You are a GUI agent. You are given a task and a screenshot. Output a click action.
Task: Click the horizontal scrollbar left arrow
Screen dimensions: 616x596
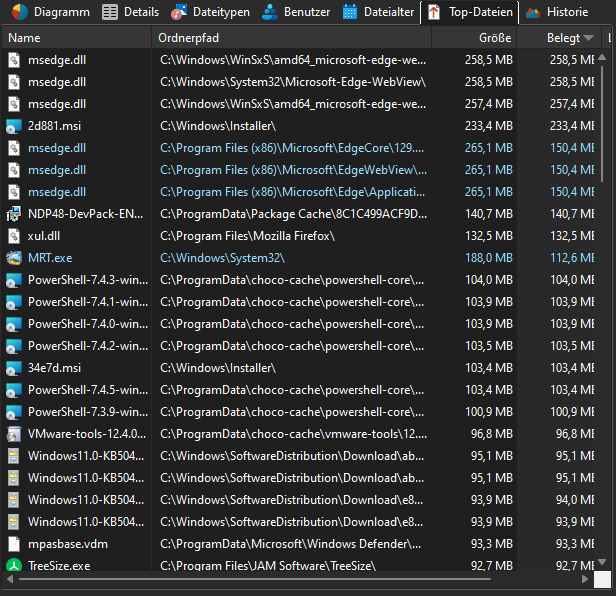10,579
